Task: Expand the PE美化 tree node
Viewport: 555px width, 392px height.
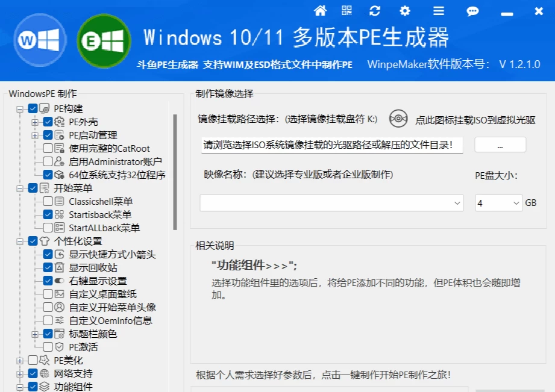Action: [20, 361]
